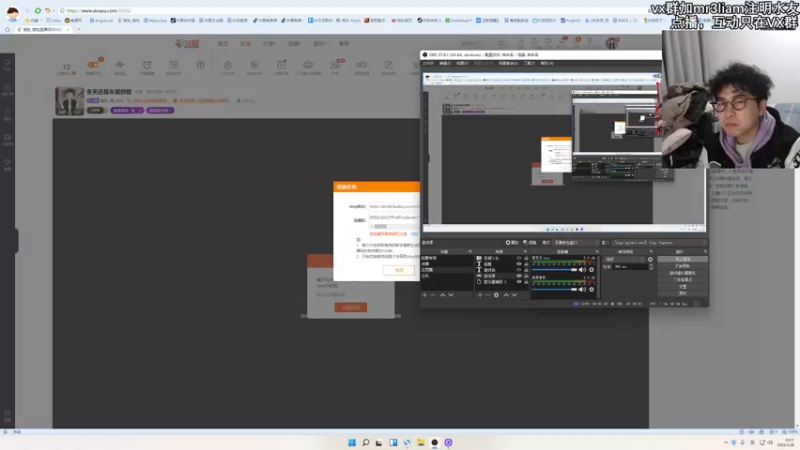Open taskbar search magnifier
The image size is (800, 450).
(366, 442)
